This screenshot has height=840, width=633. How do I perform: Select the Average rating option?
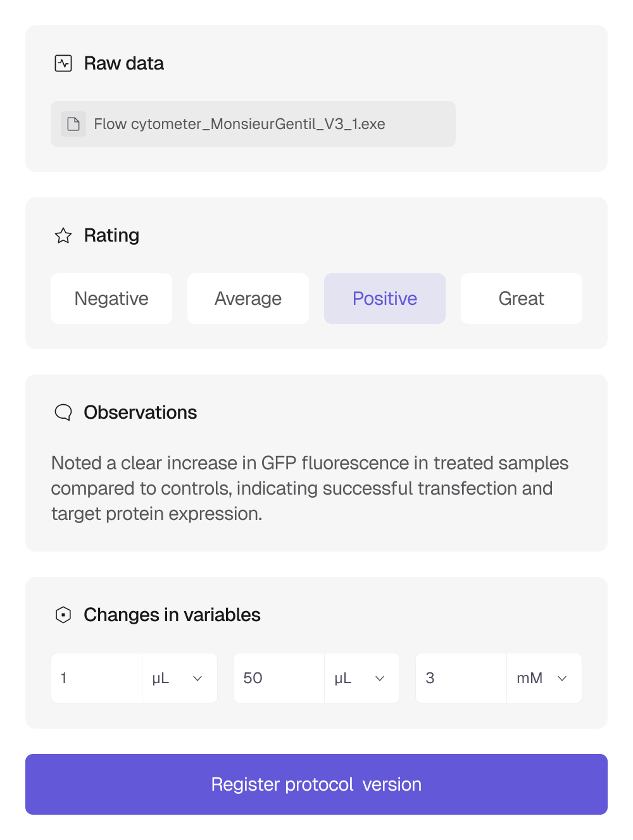[x=248, y=299]
